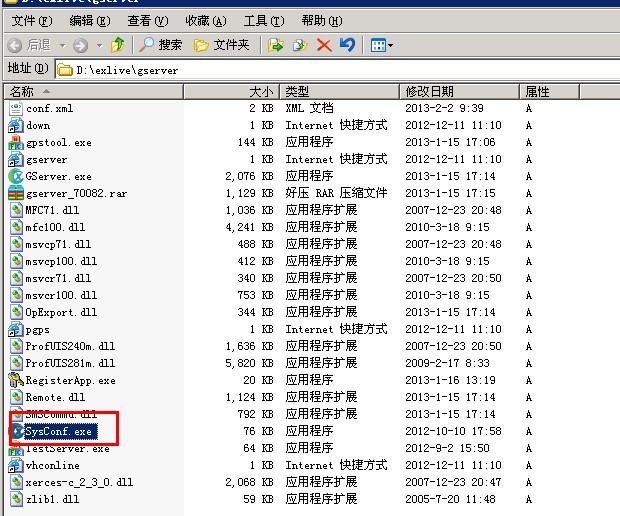Select the conf.xml file
620x516 pixels.
tap(49, 108)
